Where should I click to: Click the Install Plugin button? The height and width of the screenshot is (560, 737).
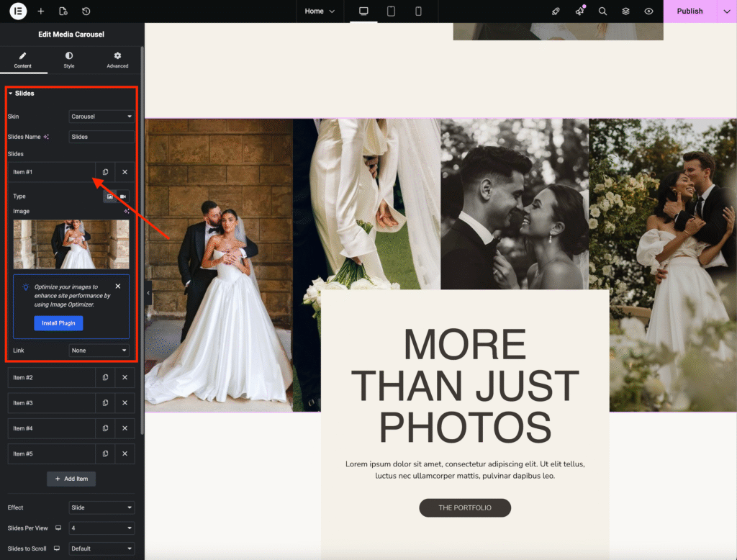pos(58,323)
